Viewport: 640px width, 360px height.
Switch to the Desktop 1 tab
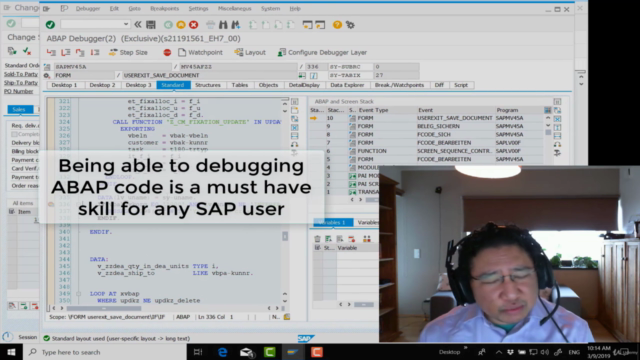[64, 85]
